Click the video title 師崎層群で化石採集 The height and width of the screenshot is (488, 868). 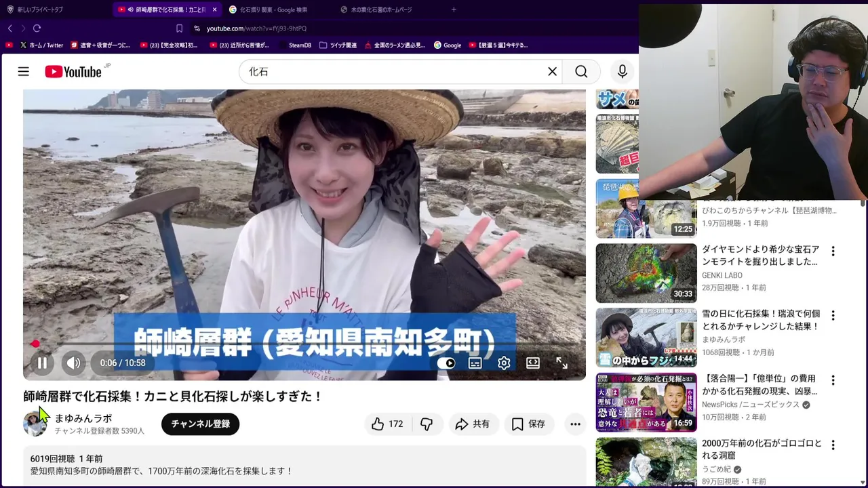tap(173, 396)
